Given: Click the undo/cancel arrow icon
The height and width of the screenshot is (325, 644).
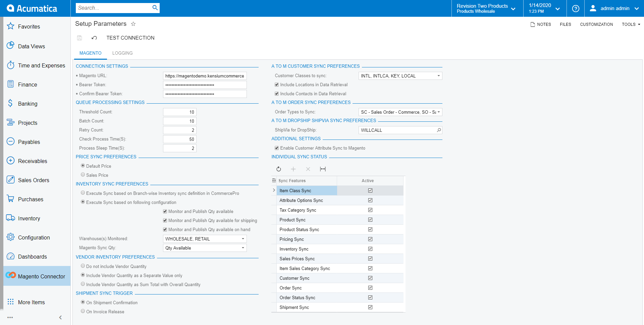Looking at the screenshot, I should click(x=94, y=38).
